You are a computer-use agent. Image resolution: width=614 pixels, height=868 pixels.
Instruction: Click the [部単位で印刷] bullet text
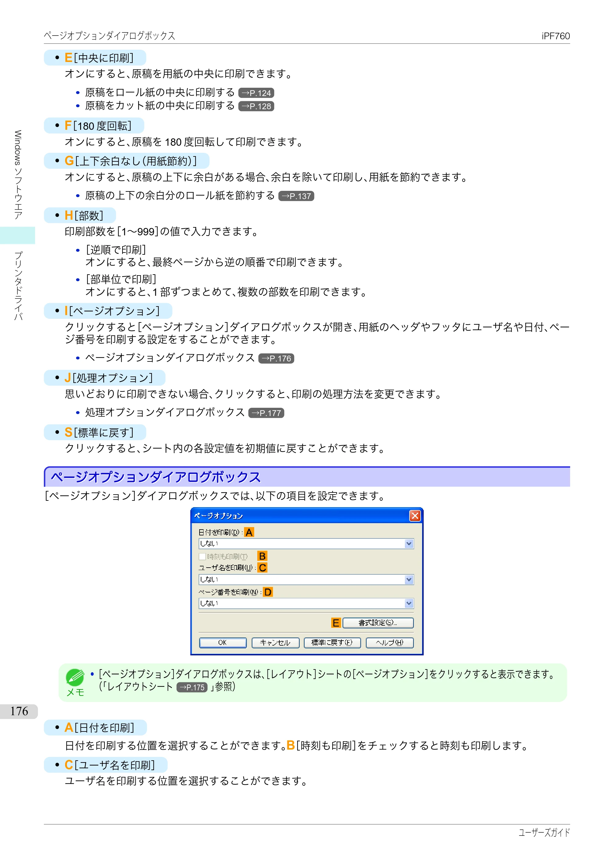click(121, 280)
